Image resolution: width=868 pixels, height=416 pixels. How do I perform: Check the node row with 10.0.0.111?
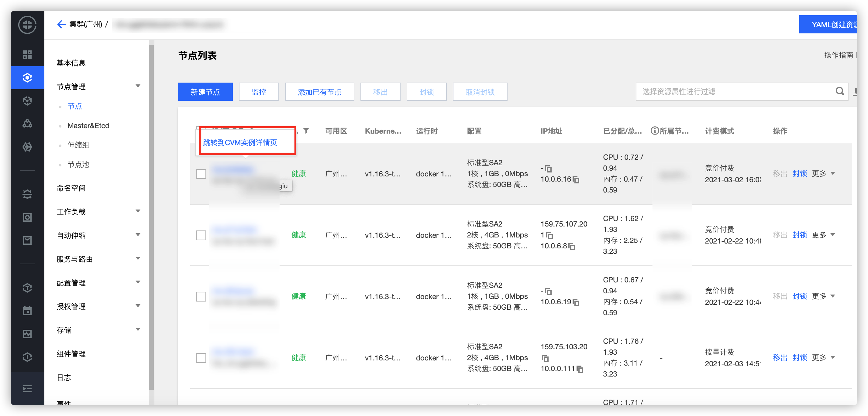201,358
